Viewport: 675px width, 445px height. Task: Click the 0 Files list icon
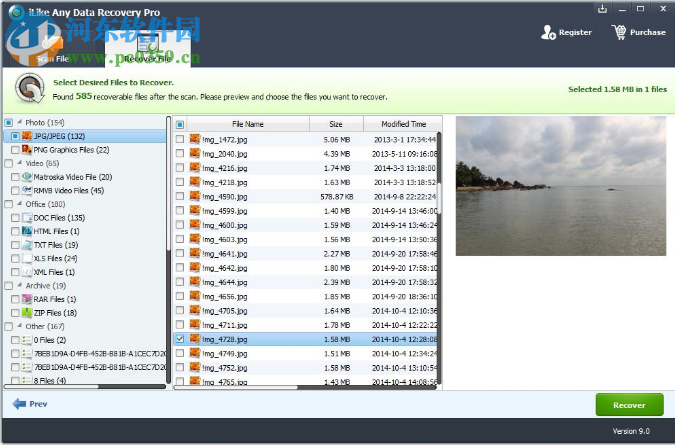click(x=27, y=340)
